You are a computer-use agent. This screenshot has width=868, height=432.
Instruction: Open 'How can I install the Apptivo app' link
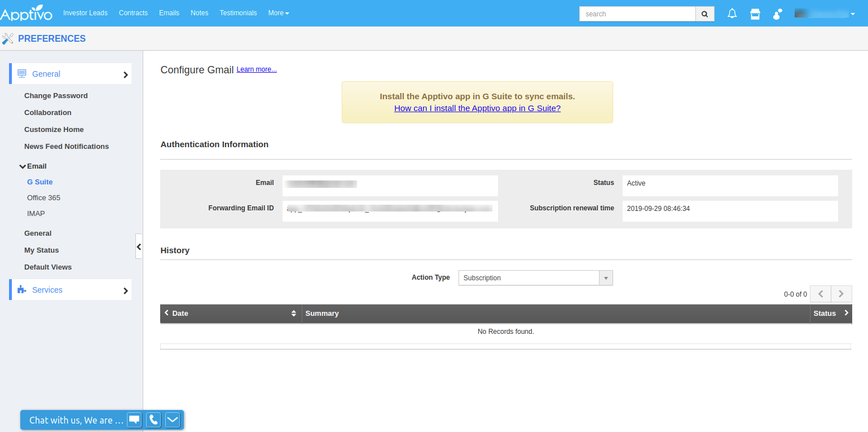[477, 108]
